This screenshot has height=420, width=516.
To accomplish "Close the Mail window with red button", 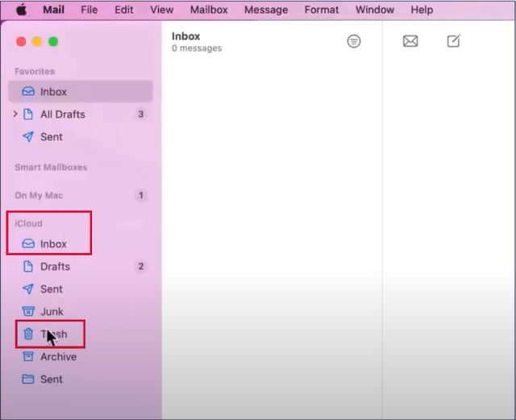I will coord(21,41).
